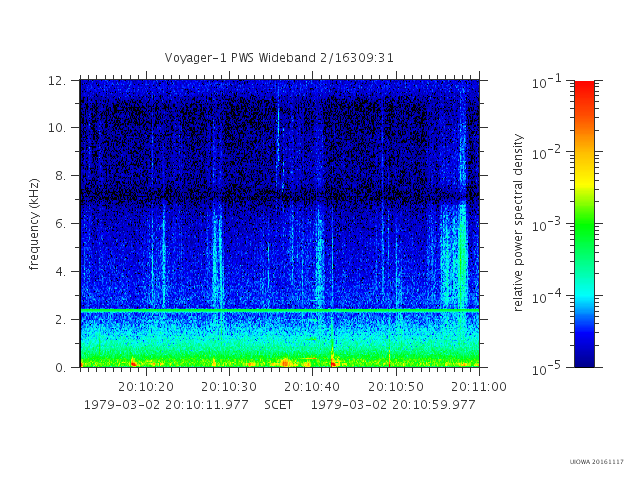
Task: Click the 6. frequency tick label
Action: click(60, 224)
